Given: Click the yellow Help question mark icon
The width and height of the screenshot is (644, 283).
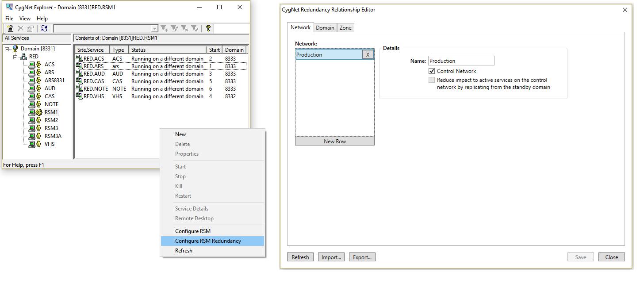Looking at the screenshot, I should (208, 28).
